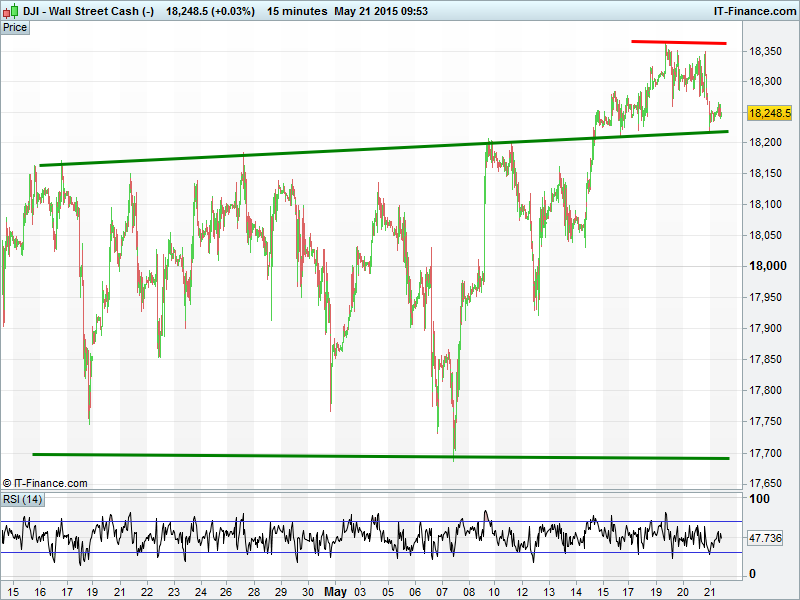This screenshot has width=800, height=600.
Task: Click the 18,350 label on price axis
Action: pos(768,50)
